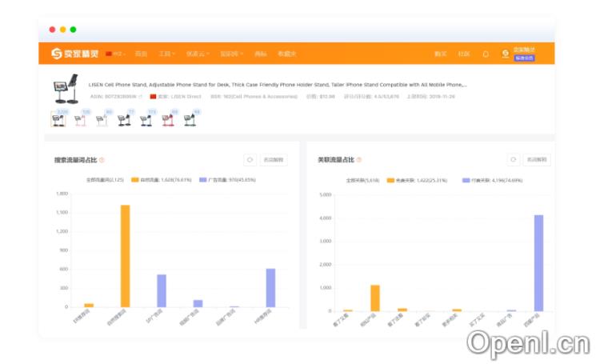600x364 pixels.
Task: Refresh the 搜索流量词占比 chart
Action: click(x=250, y=160)
